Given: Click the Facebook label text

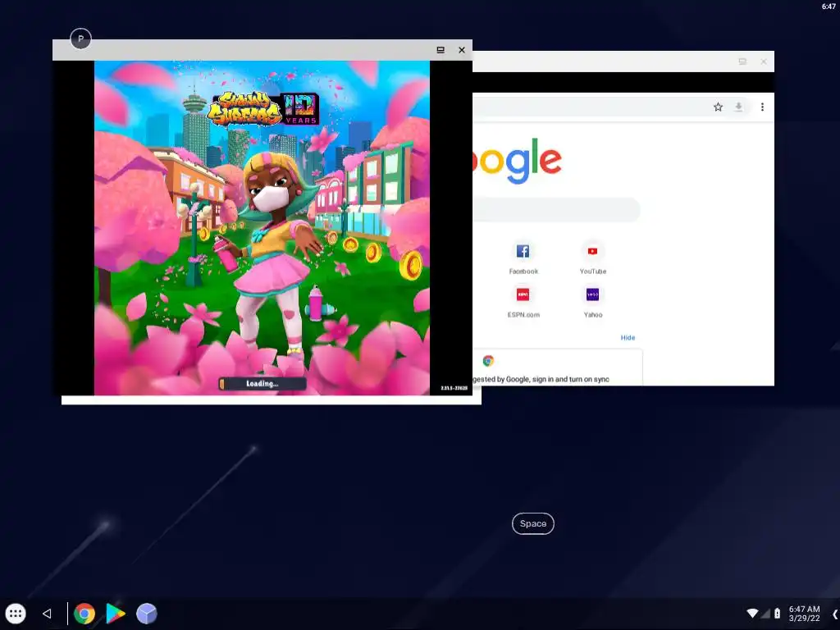Looking at the screenshot, I should [523, 272].
